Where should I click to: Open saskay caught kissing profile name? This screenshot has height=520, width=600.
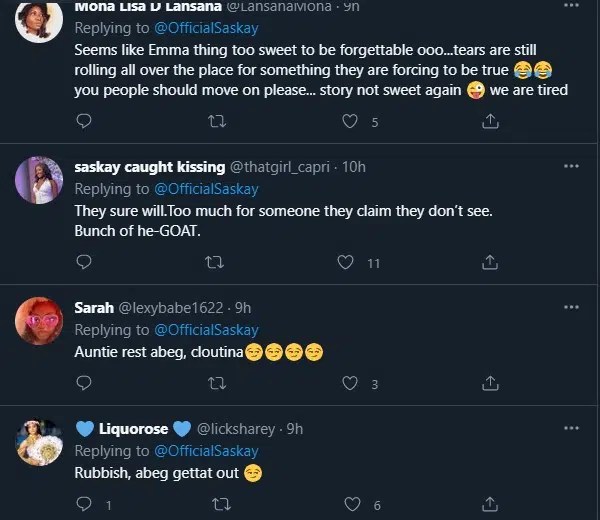(150, 165)
